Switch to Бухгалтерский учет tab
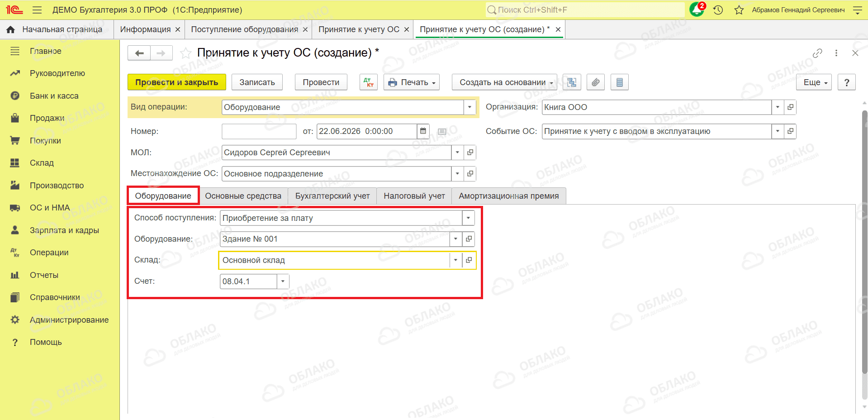 [x=332, y=196]
